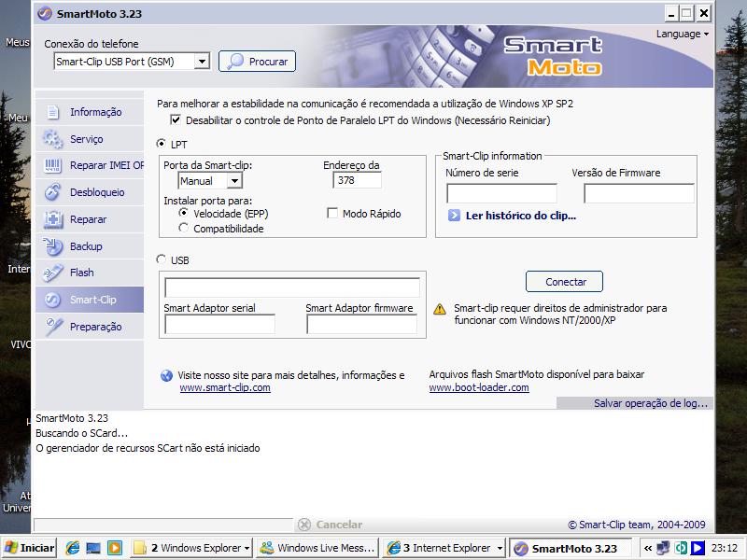Image resolution: width=747 pixels, height=560 pixels.
Task: Open the Porta da Smart-clip dropdown
Action: pos(234,181)
